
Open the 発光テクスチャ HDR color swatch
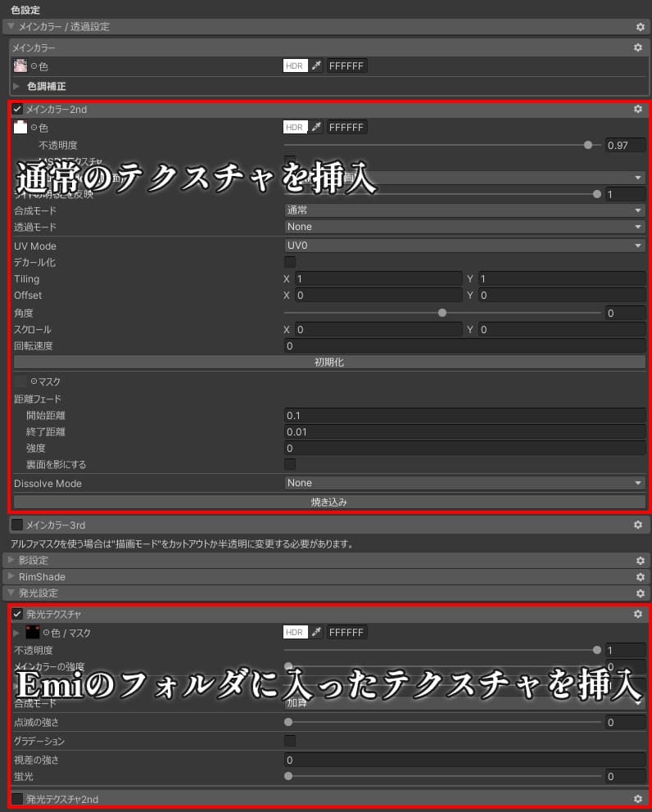click(296, 632)
